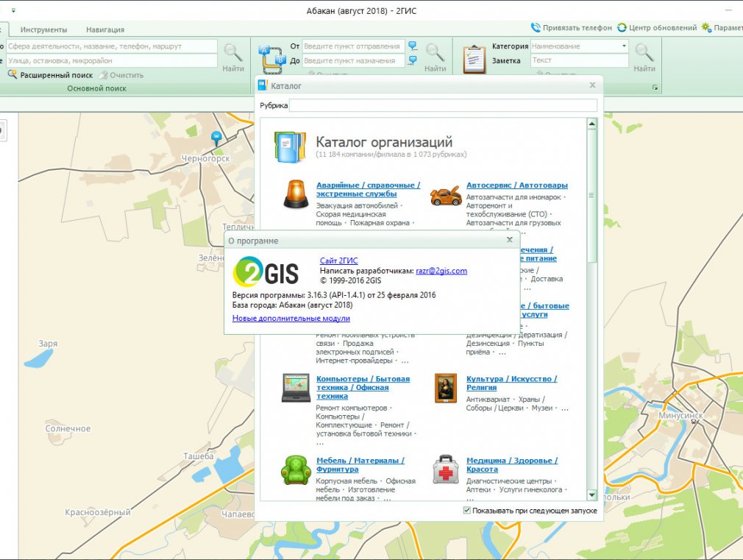Image resolution: width=743 pixels, height=560 pixels.
Task: Click the route search Найти magnifier
Action: [x=435, y=53]
